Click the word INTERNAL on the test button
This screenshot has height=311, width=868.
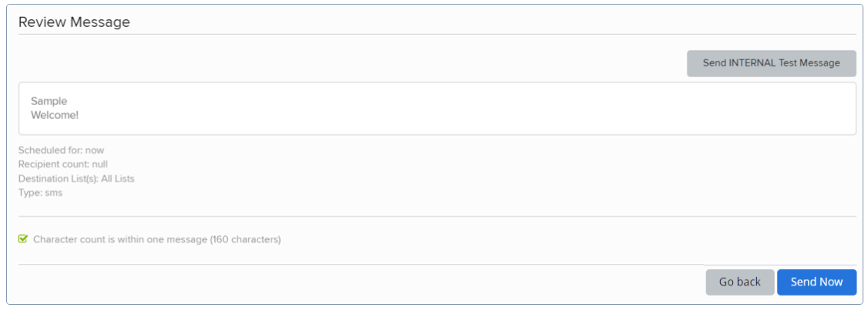click(752, 63)
